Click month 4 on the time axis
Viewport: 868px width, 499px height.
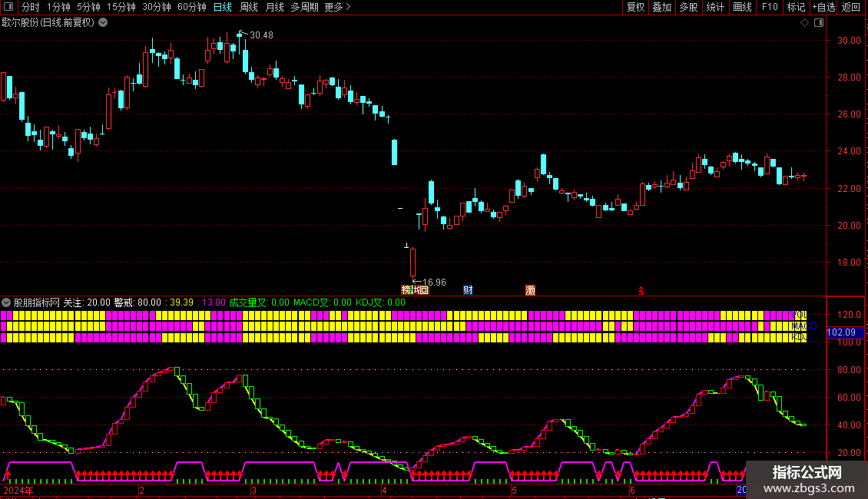(x=384, y=491)
